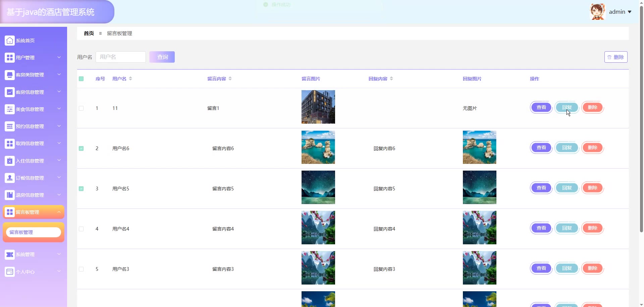644x307 pixels.
Task: Expand the 预约信息管理 menu chevron
Action: click(59, 126)
